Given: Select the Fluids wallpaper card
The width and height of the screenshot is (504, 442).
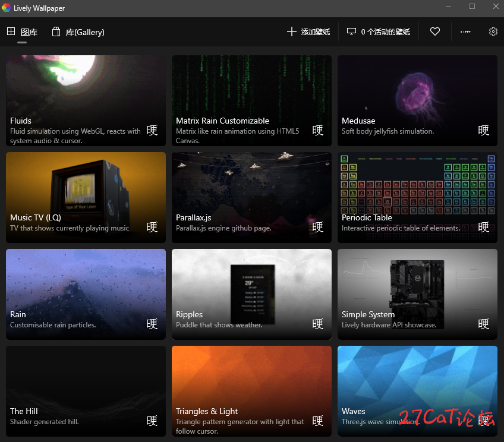Looking at the screenshot, I should (86, 100).
